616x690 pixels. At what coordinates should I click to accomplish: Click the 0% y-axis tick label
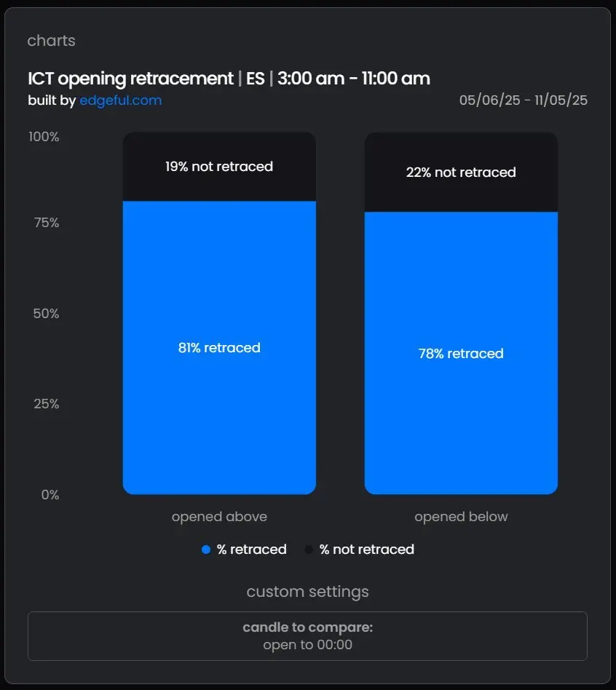(50, 495)
